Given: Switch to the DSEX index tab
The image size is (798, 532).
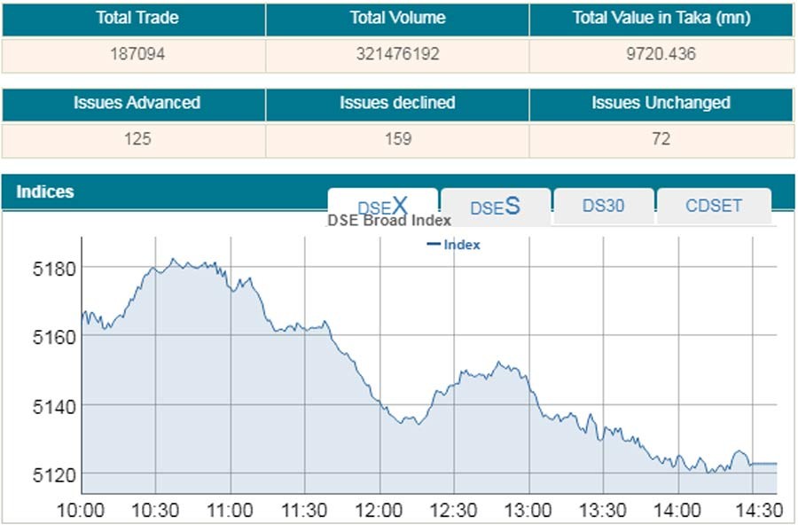Looking at the screenshot, I should [x=382, y=206].
